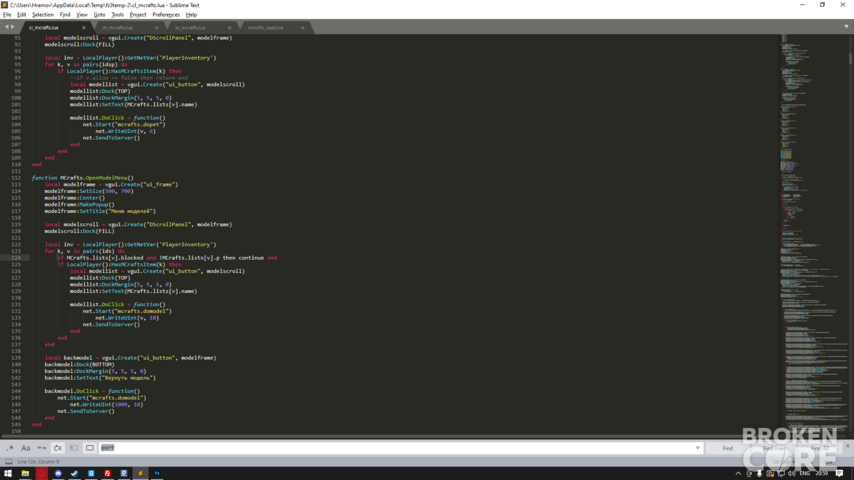This screenshot has height=480, width=854.
Task: Toggle case sensitive search (Aa)
Action: pyautogui.click(x=26, y=448)
